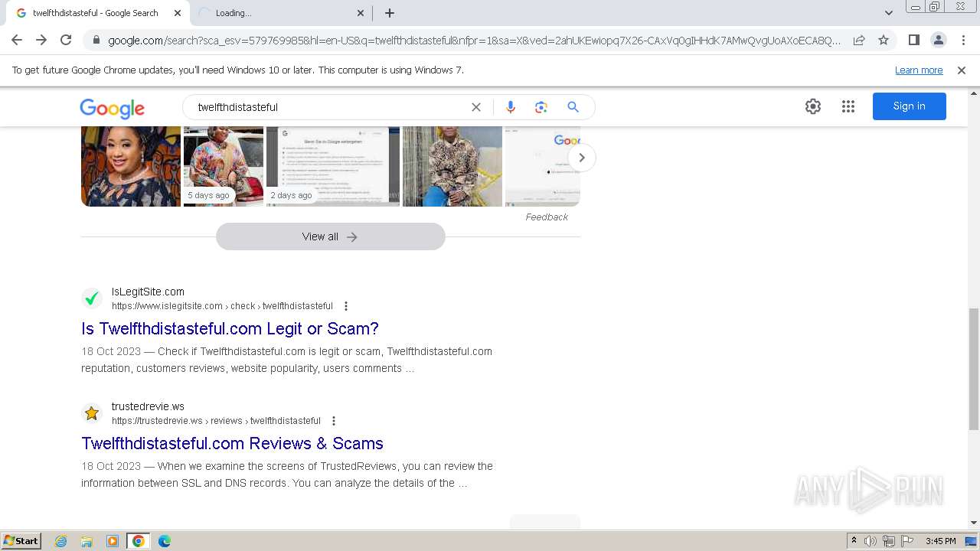This screenshot has height=551, width=980.
Task: Reload the current page
Action: pos(66,40)
